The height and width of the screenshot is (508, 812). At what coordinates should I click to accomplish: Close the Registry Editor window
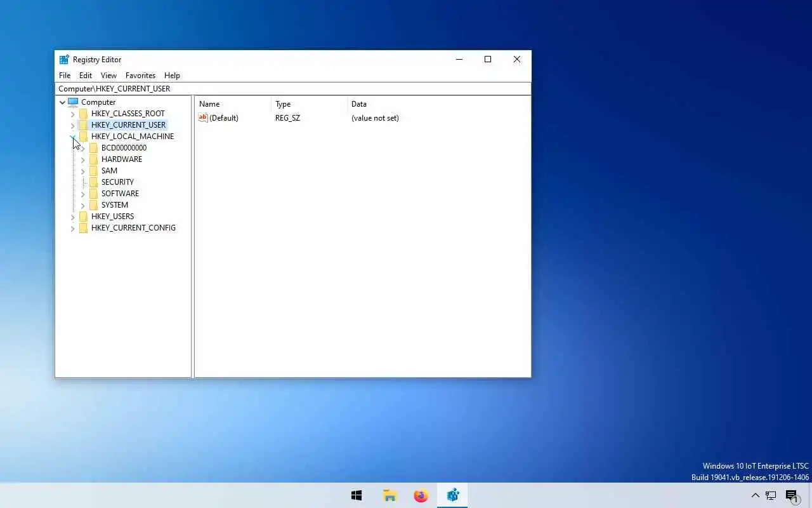click(x=516, y=60)
